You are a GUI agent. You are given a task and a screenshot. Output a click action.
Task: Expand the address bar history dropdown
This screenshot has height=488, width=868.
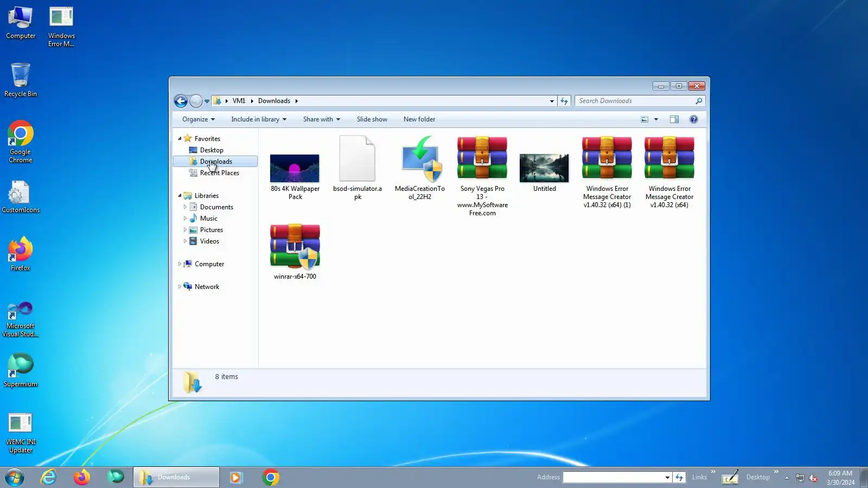point(552,101)
